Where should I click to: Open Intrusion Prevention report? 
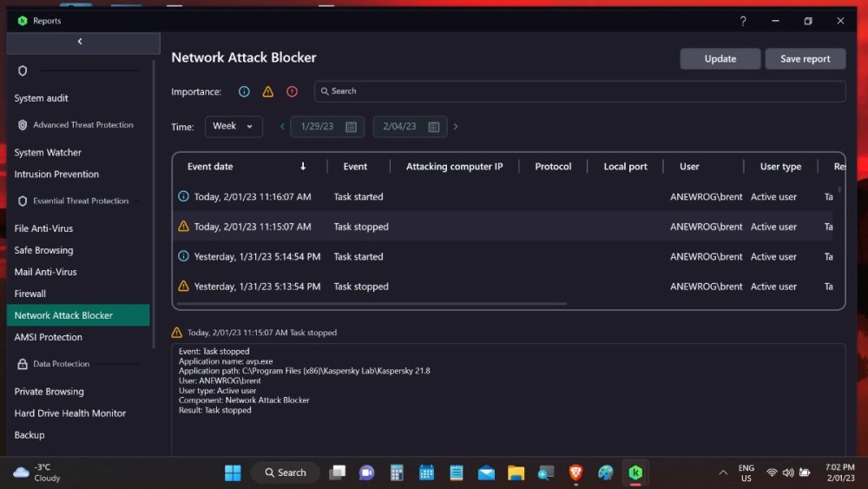(56, 175)
